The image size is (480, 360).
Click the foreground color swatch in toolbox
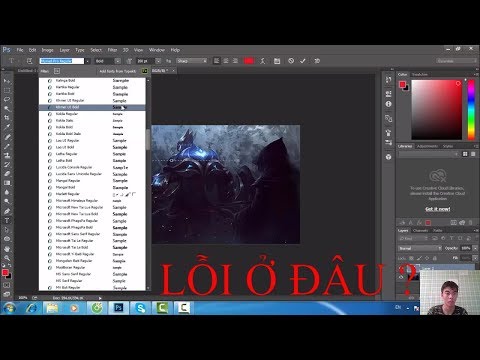tap(5, 273)
